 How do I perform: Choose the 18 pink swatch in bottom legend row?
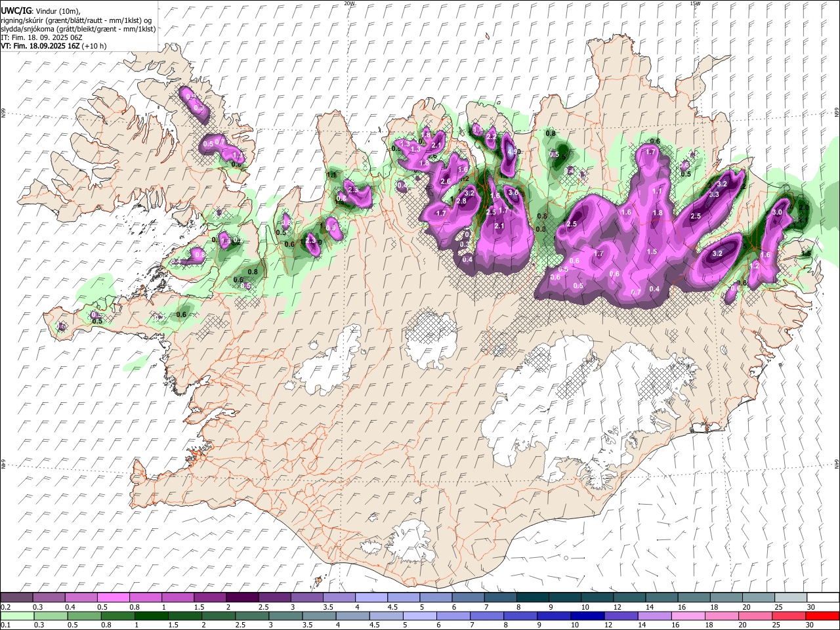722,616
